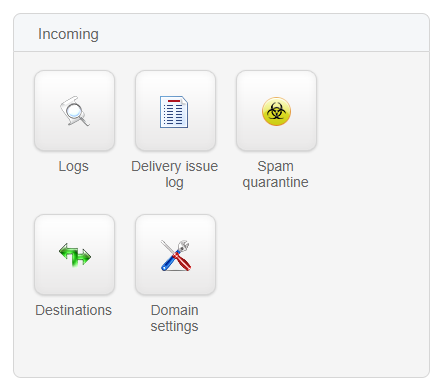This screenshot has height=391, width=446.
Task: Click the yellow biohazard symbol
Action: point(276,111)
